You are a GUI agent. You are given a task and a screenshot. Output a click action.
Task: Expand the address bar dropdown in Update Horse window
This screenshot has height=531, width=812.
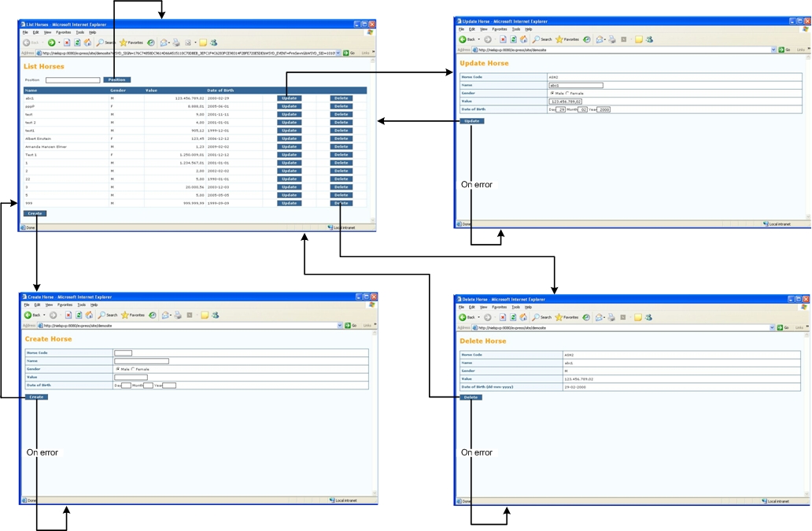[773, 50]
